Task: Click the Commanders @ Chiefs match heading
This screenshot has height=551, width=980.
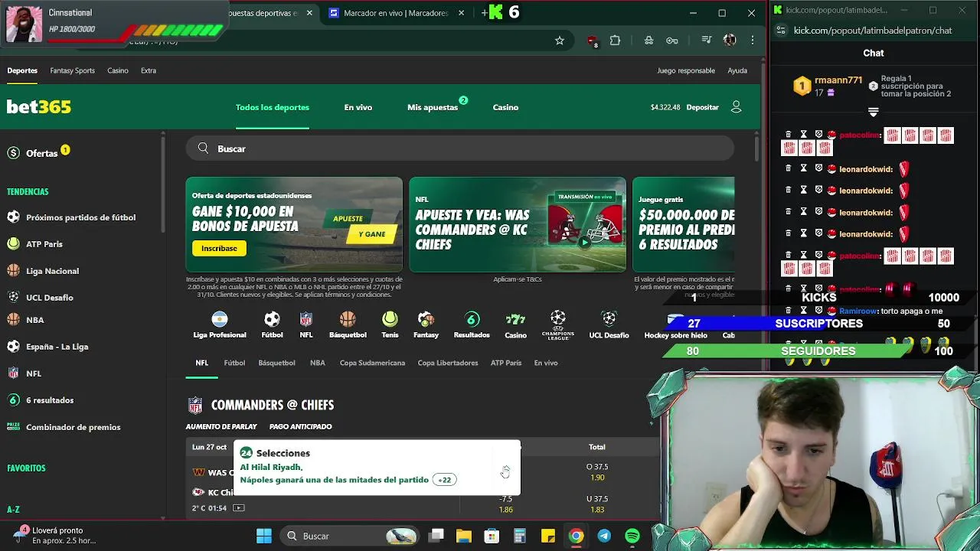Action: click(x=273, y=405)
